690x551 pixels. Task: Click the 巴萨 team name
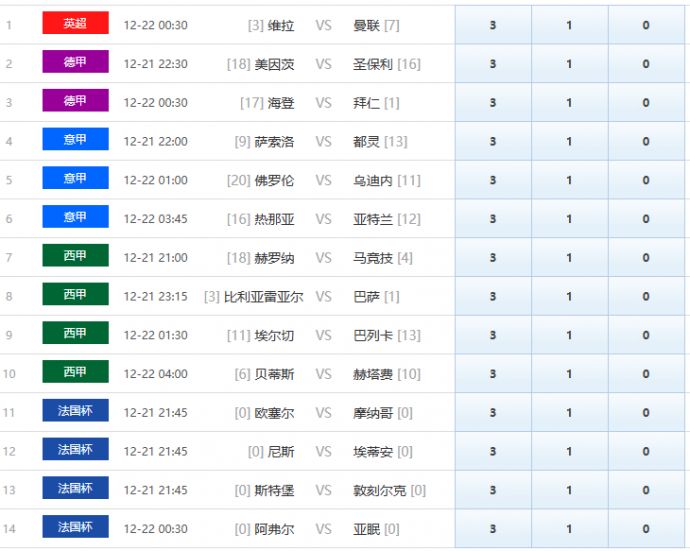click(x=367, y=297)
